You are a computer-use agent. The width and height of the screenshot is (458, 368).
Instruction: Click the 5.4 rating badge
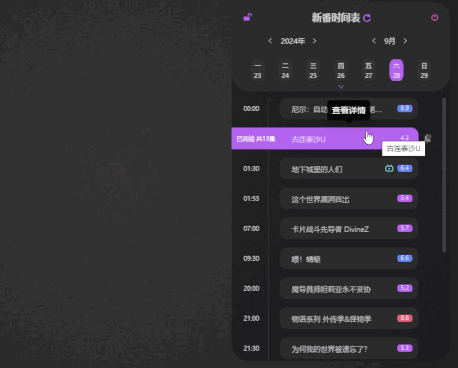(405, 198)
